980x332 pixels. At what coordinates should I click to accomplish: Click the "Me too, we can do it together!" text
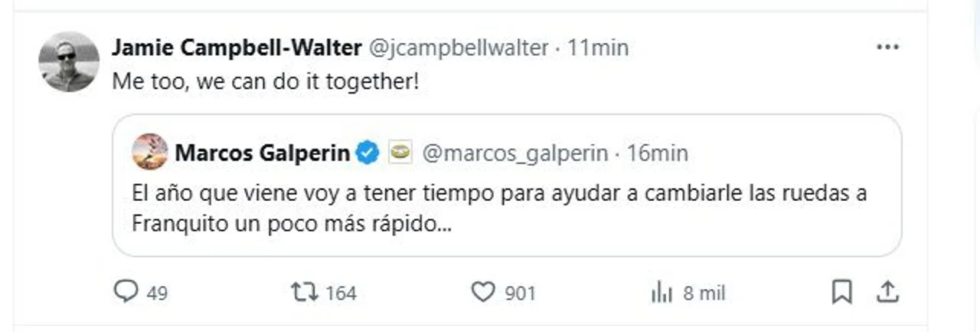pyautogui.click(x=266, y=82)
